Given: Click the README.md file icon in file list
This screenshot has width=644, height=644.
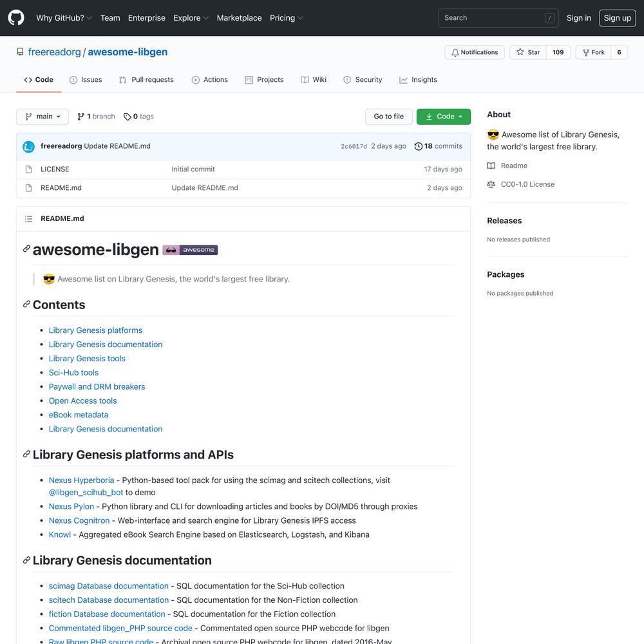Looking at the screenshot, I should pos(29,187).
